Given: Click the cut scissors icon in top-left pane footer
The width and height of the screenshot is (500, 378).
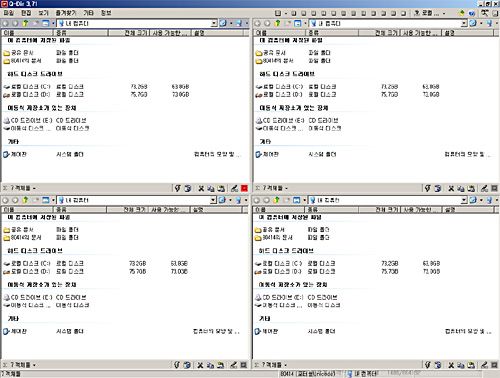Looking at the screenshot, I should (201, 188).
